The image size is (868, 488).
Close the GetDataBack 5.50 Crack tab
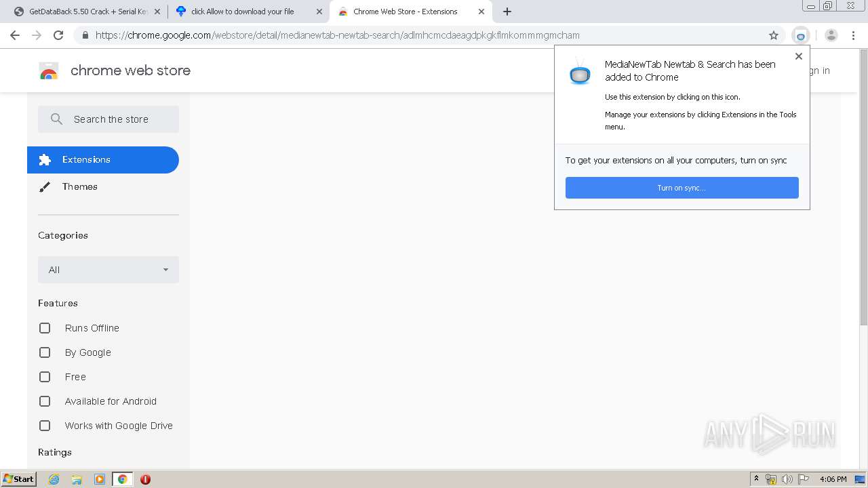pos(157,12)
